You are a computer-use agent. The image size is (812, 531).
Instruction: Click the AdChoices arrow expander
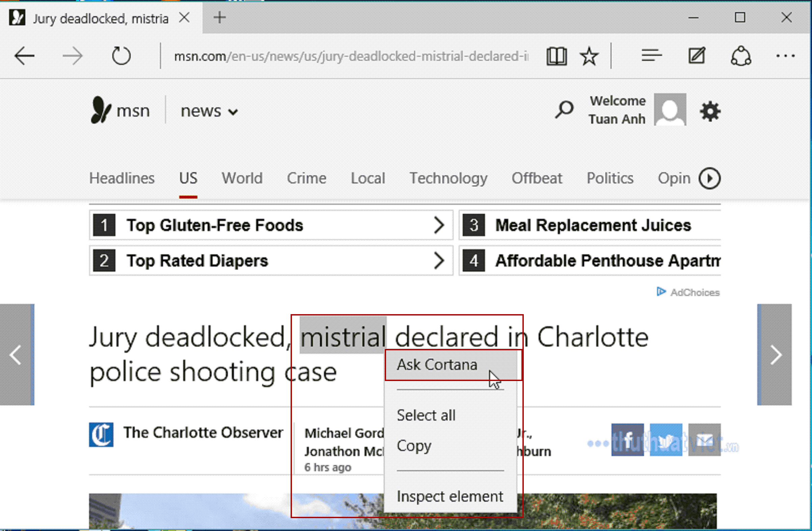(662, 291)
